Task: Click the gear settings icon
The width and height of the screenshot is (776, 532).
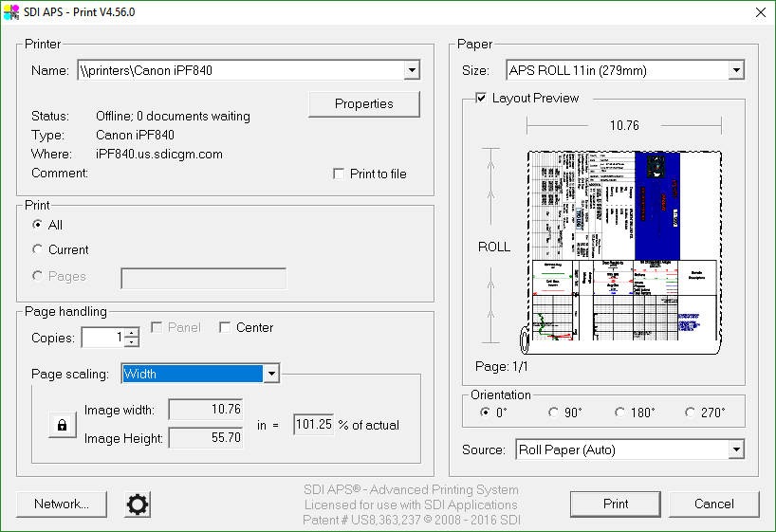Action: [139, 504]
